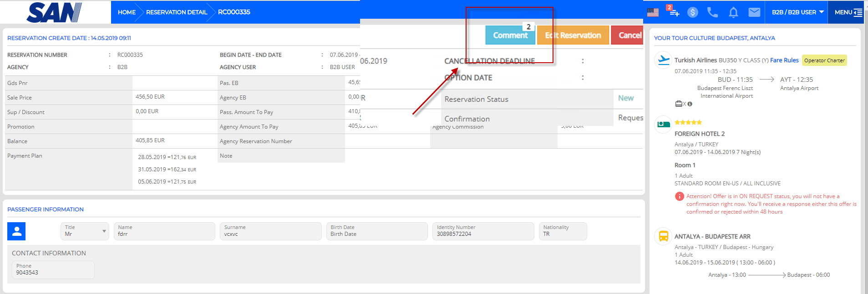Click the dollar currency icon
This screenshot has width=868, height=294.
point(692,12)
